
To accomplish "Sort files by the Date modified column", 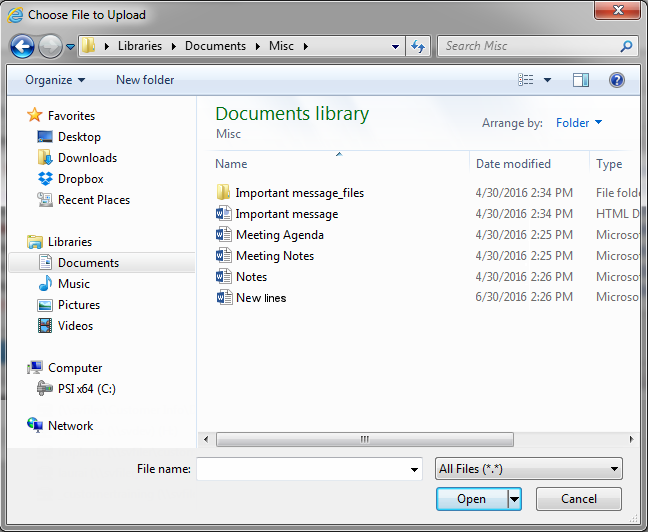I will coord(513,164).
